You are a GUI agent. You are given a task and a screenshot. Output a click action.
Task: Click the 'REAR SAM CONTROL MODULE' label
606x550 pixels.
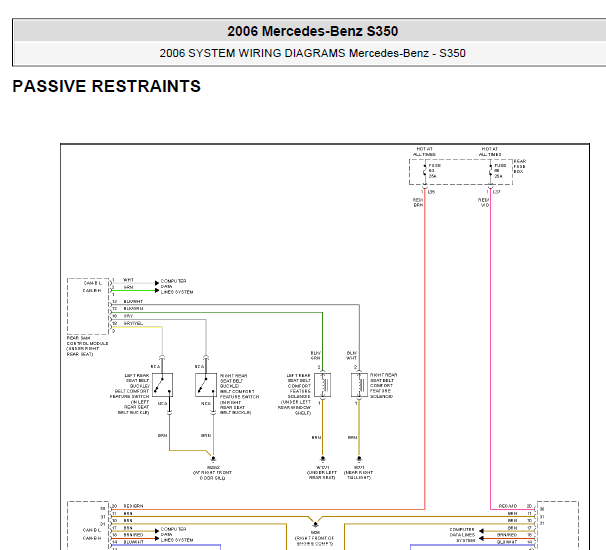click(x=87, y=346)
